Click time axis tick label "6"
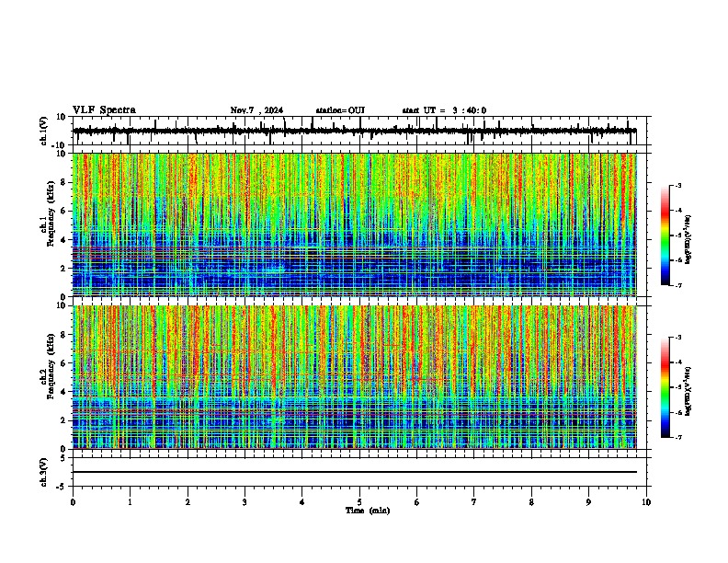728x563 pixels. tap(417, 502)
